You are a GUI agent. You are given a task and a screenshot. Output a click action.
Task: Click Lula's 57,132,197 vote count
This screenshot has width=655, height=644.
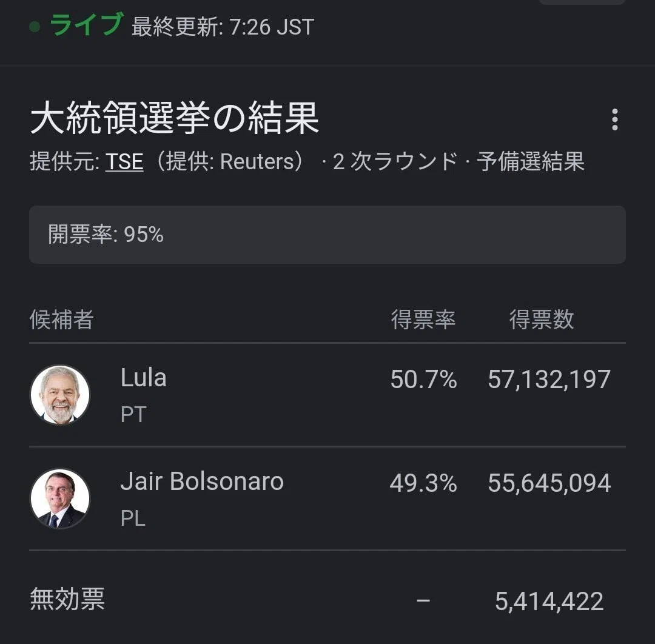click(549, 379)
